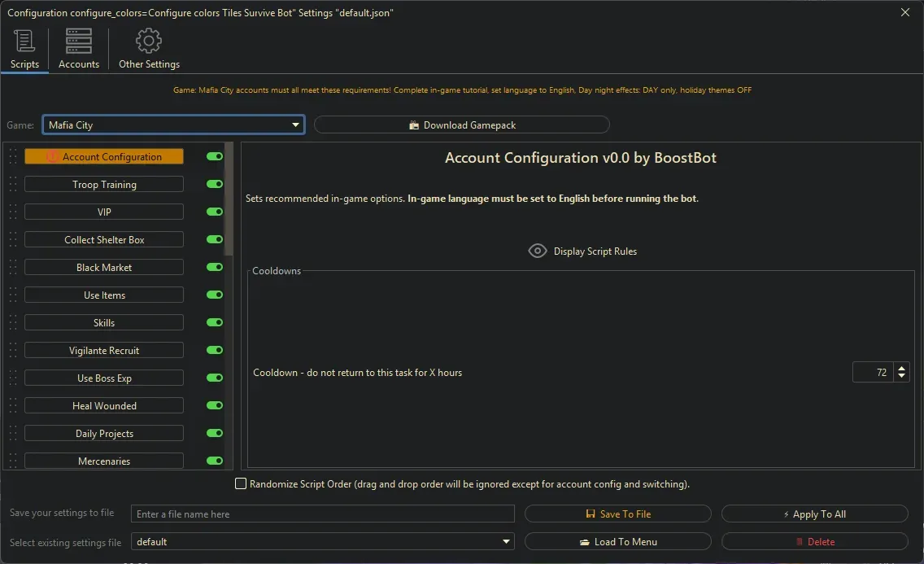Select the Black Market script
Image resolution: width=924 pixels, height=564 pixels.
tap(103, 267)
